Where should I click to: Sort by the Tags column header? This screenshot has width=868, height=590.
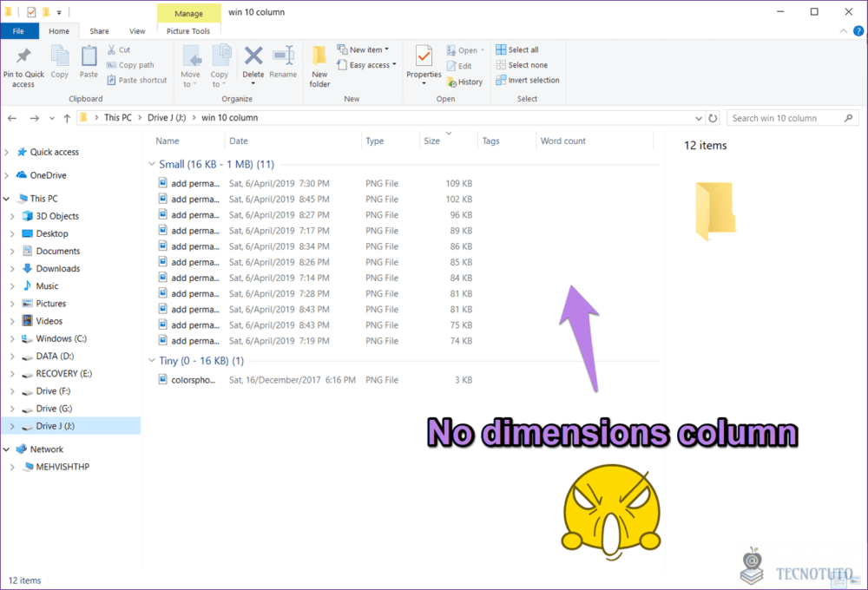490,141
